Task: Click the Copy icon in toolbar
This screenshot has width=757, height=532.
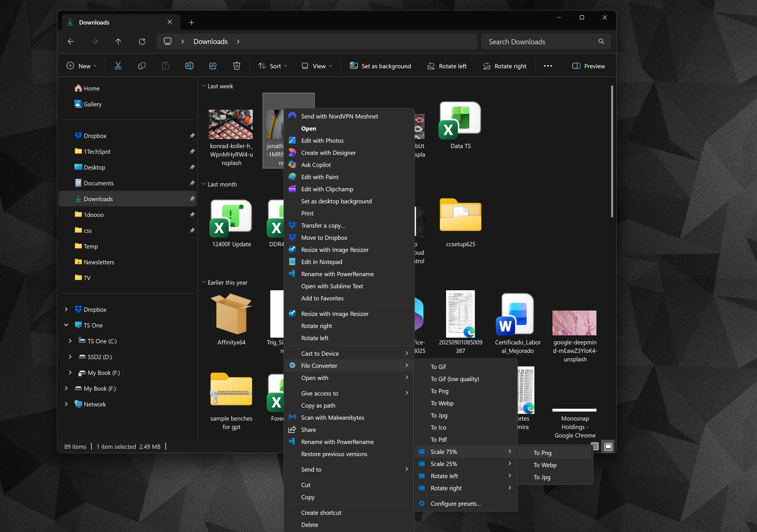Action: [142, 66]
